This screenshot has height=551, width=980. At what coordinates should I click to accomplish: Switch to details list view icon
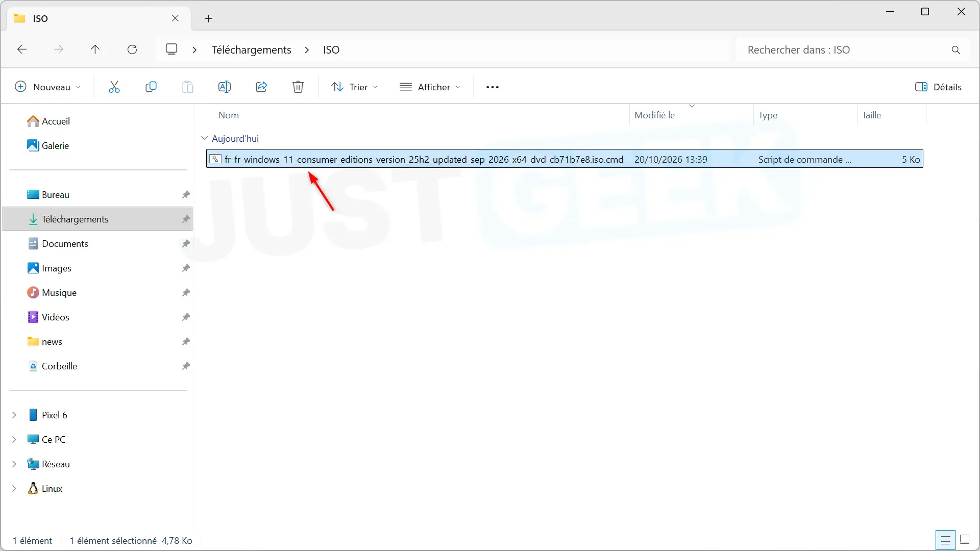click(x=946, y=540)
